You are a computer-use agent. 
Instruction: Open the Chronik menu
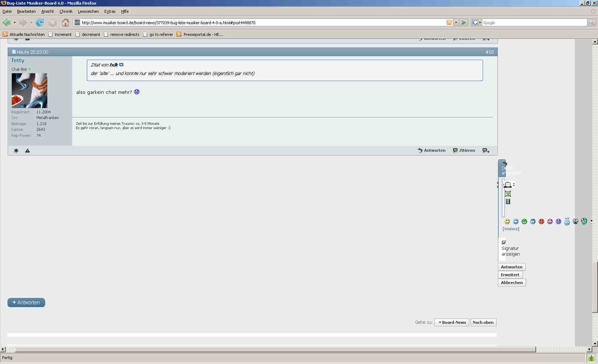pos(66,11)
